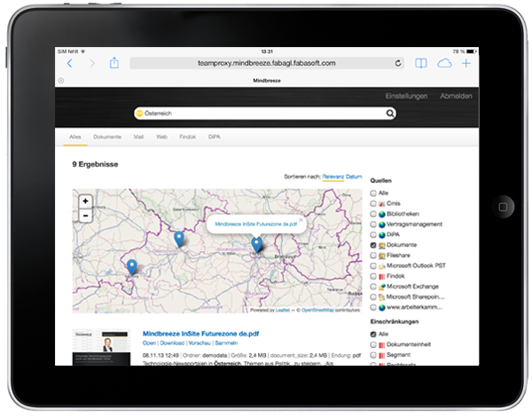Open the Safari share sheet icon

pos(114,63)
